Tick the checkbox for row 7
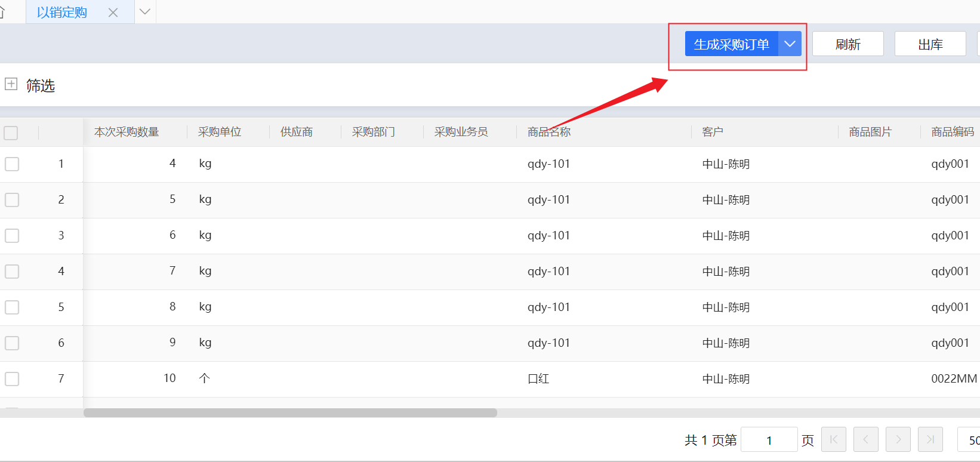The width and height of the screenshot is (980, 462). pyautogui.click(x=12, y=379)
